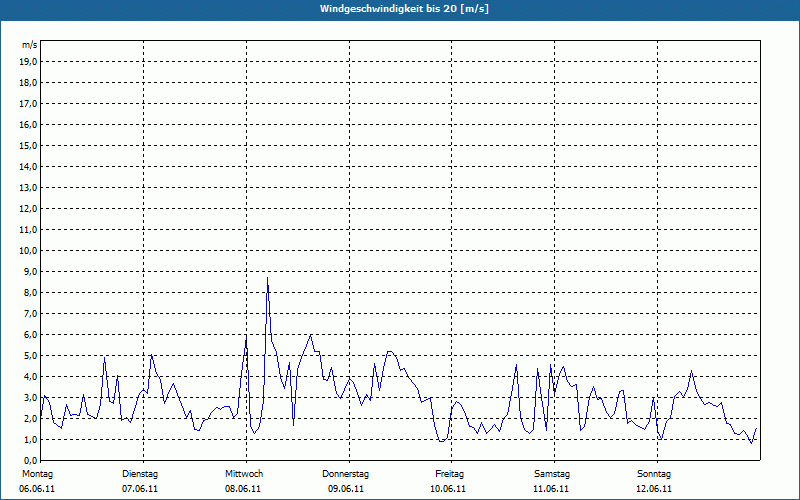
Task: Click the date 10.06.11
Action: click(448, 489)
